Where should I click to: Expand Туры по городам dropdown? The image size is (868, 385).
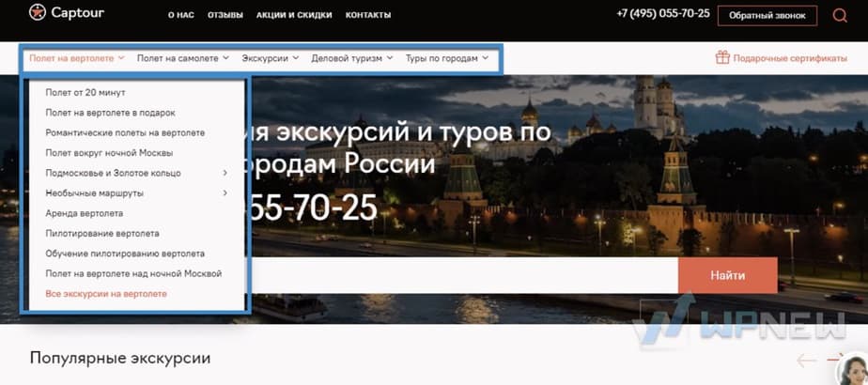click(x=447, y=58)
